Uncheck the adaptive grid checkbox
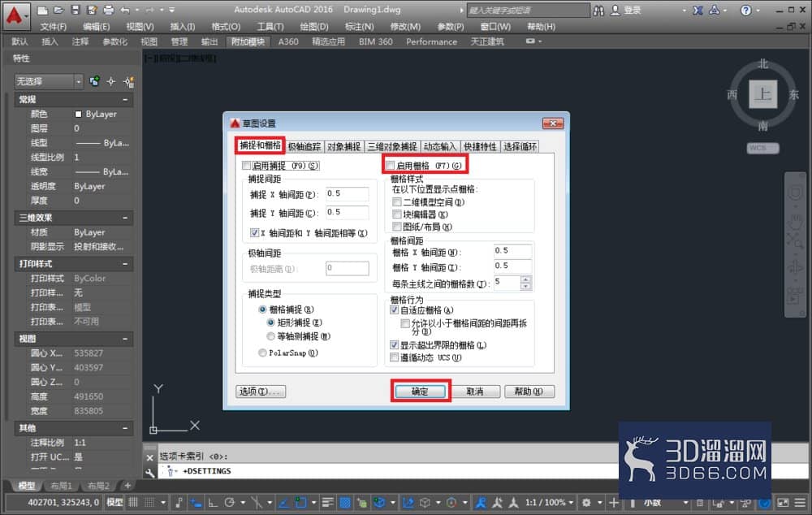812x515 pixels. [394, 310]
